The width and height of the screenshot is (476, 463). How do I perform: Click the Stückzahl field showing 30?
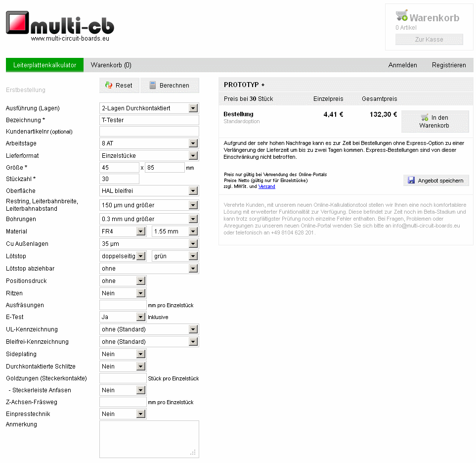pyautogui.click(x=119, y=179)
